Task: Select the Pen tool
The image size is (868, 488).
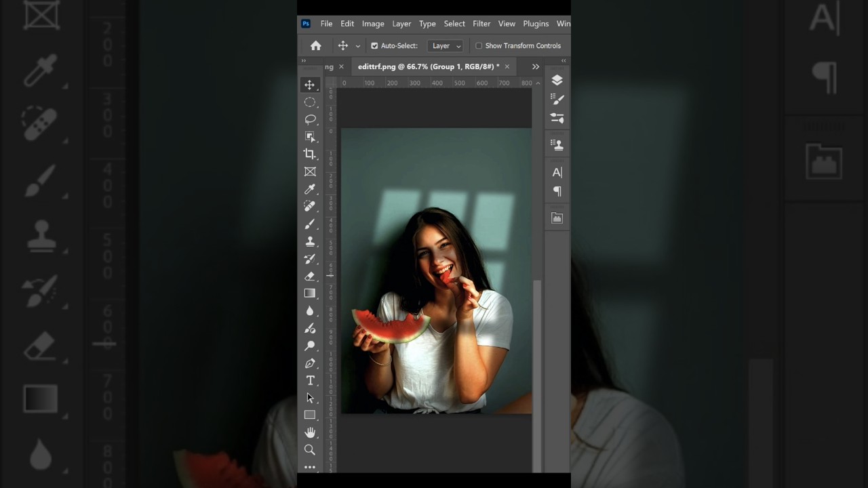Action: point(310,363)
